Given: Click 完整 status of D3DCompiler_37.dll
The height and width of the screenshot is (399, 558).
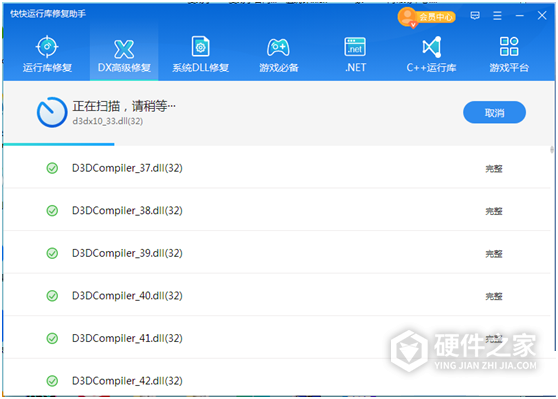Looking at the screenshot, I should point(494,169).
